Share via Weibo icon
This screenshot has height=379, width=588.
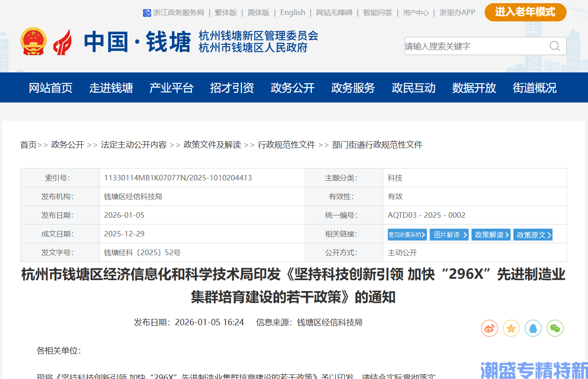point(489,328)
